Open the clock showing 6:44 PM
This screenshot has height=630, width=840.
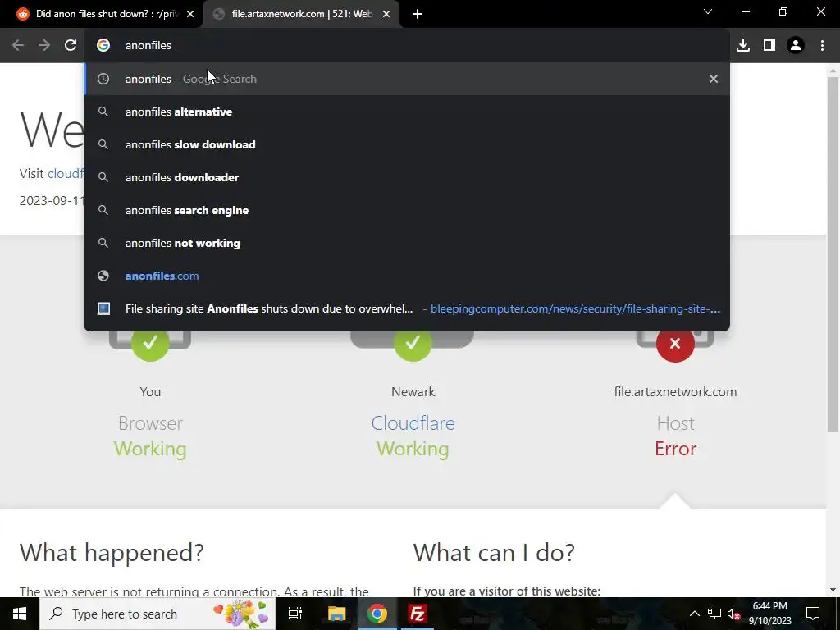tap(769, 614)
